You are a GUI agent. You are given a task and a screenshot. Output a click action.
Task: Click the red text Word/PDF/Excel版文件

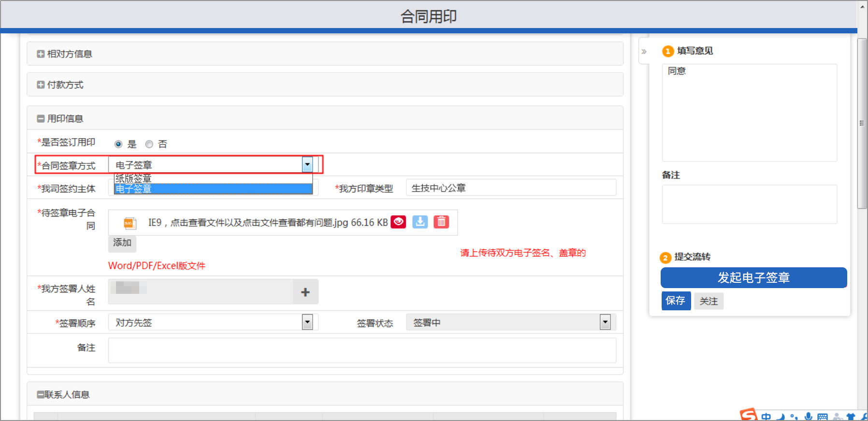point(157,266)
